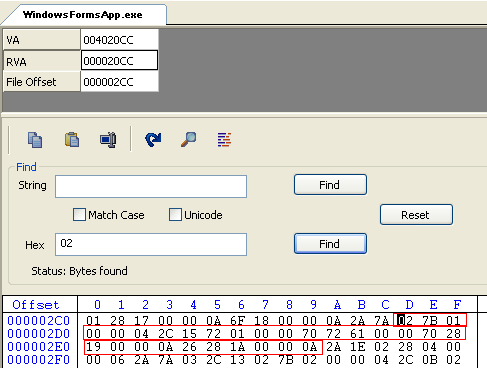Click the column header D
487x368 pixels.
click(x=409, y=305)
